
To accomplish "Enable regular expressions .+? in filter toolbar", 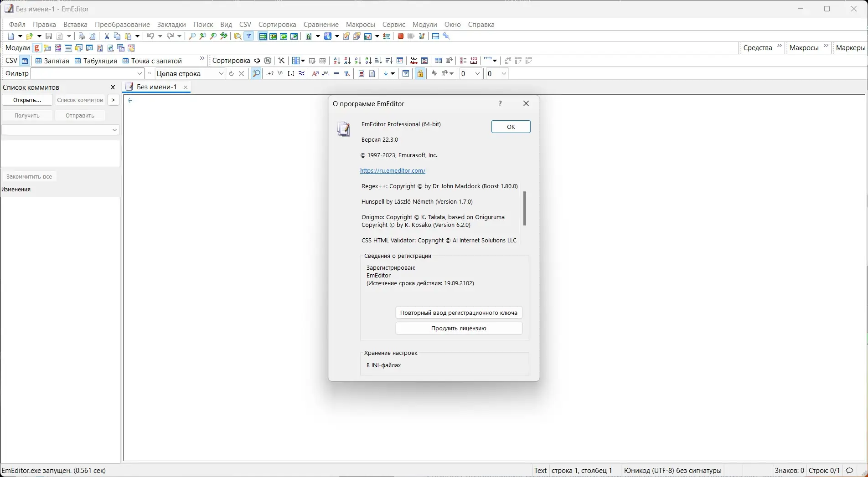I will click(x=269, y=73).
